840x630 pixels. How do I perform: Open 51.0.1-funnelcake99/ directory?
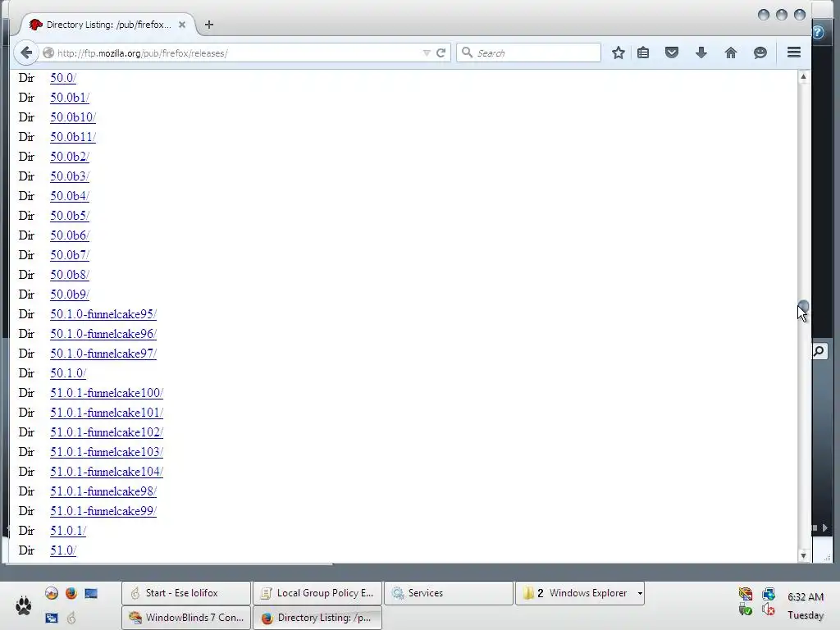tap(103, 511)
